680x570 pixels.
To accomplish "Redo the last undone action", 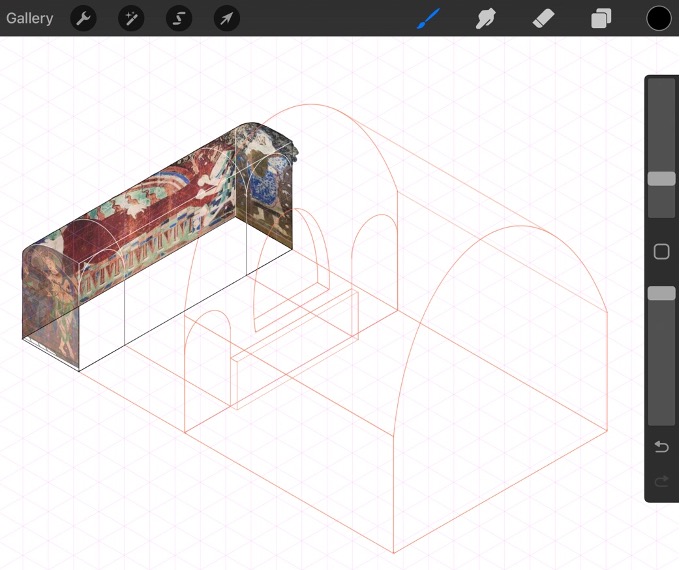I will coord(661,481).
